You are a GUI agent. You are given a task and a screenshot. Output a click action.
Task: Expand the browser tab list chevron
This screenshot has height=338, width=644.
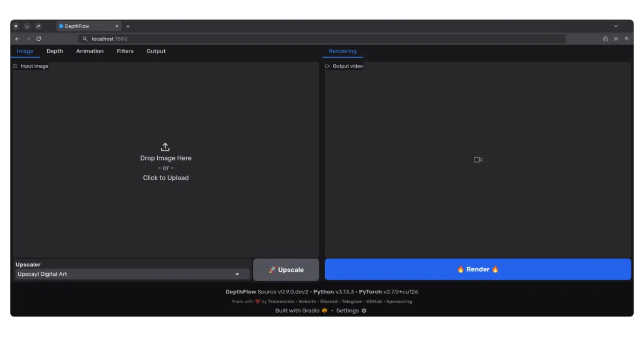coord(616,26)
